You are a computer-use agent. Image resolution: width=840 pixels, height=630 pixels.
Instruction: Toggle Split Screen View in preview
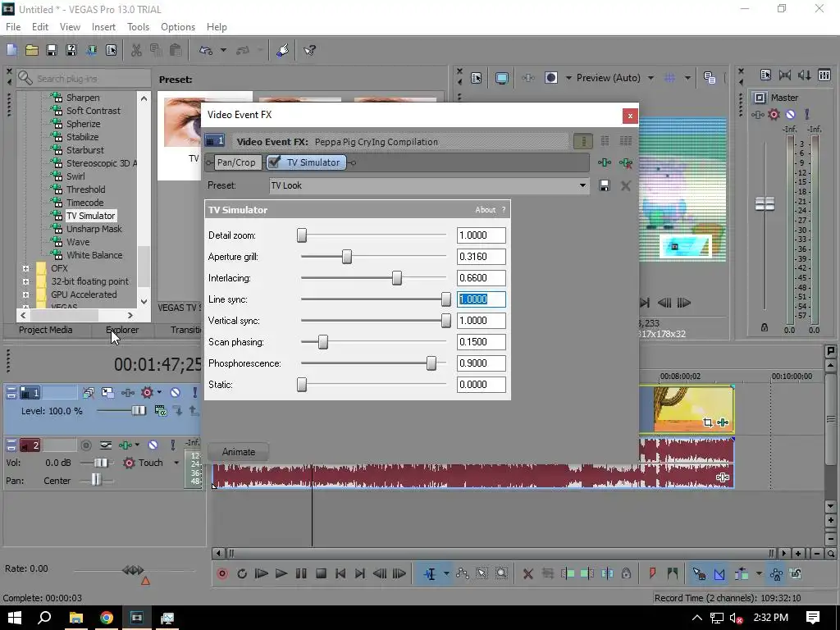pyautogui.click(x=551, y=78)
